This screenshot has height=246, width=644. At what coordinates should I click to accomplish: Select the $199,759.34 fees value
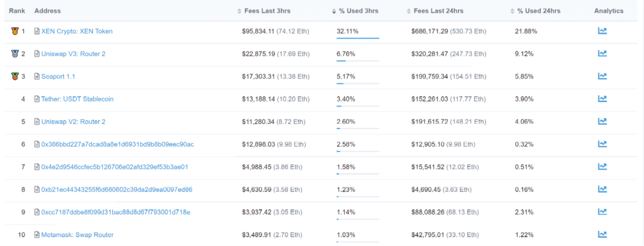(x=430, y=76)
